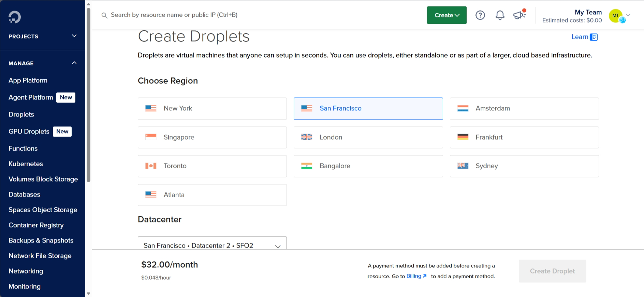The image size is (644, 297).
Task: Follow the Billing link
Action: point(414,276)
